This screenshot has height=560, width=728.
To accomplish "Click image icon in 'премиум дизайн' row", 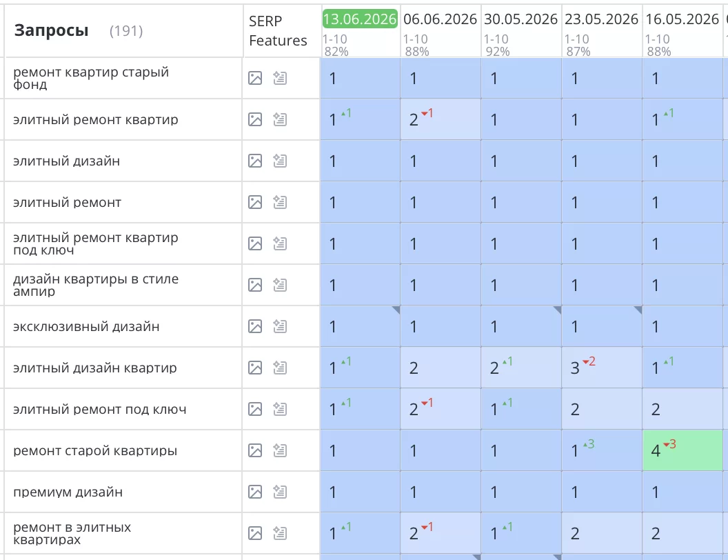I will [x=255, y=492].
